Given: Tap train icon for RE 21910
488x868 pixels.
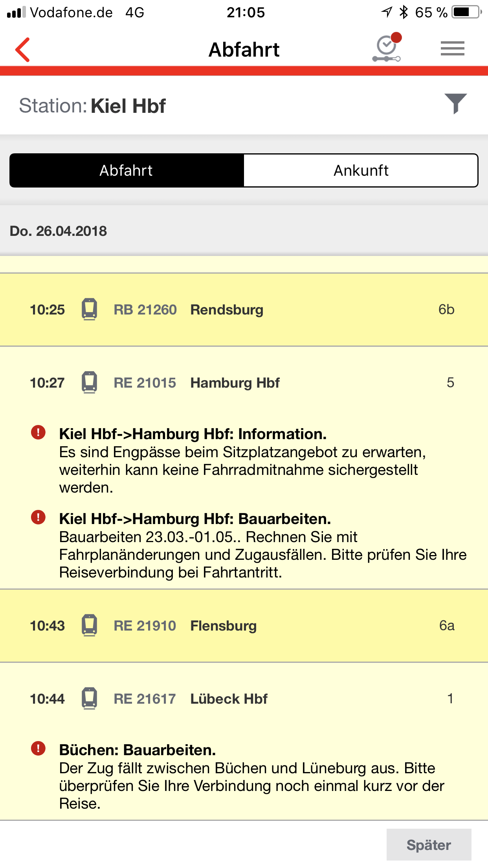Looking at the screenshot, I should point(90,625).
